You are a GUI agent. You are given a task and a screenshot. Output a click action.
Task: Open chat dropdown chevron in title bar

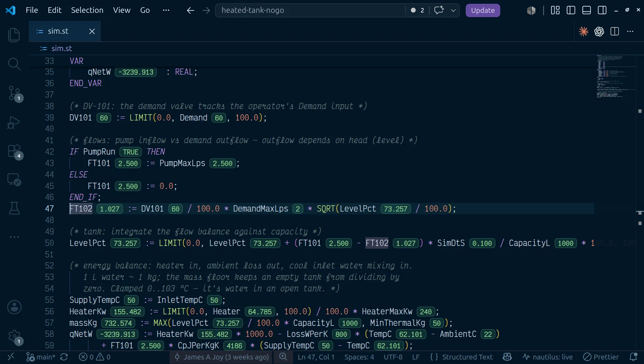pyautogui.click(x=453, y=10)
